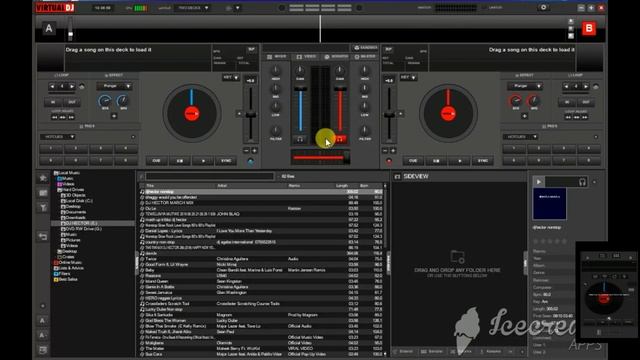This screenshot has height=360, width=640.
Task: Switch to the MASTER tab
Action: [x=365, y=57]
